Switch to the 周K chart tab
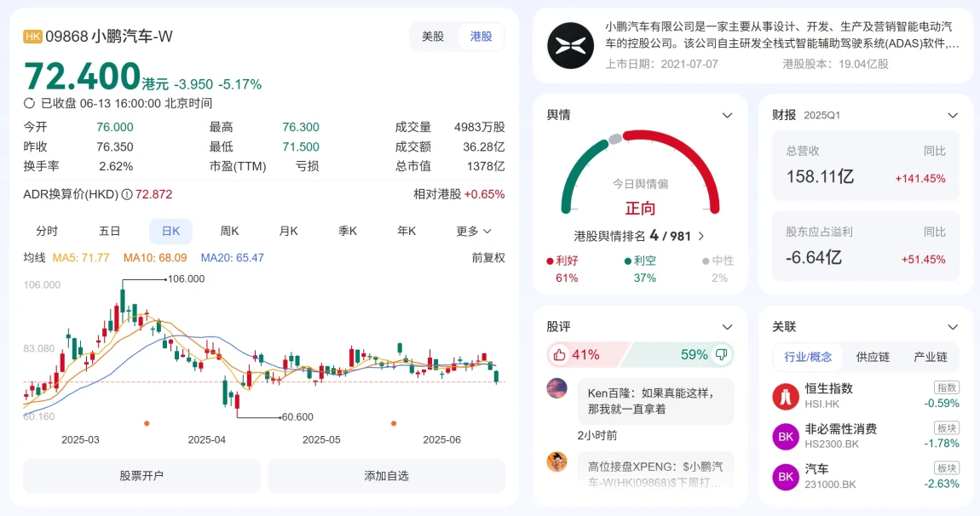The image size is (980, 516). pos(230,231)
